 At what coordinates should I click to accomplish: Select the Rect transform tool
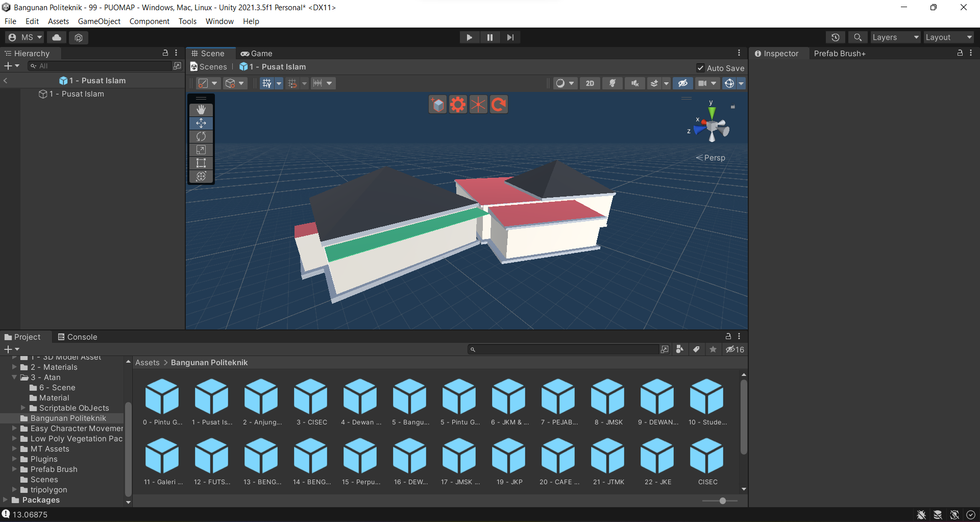pyautogui.click(x=201, y=163)
